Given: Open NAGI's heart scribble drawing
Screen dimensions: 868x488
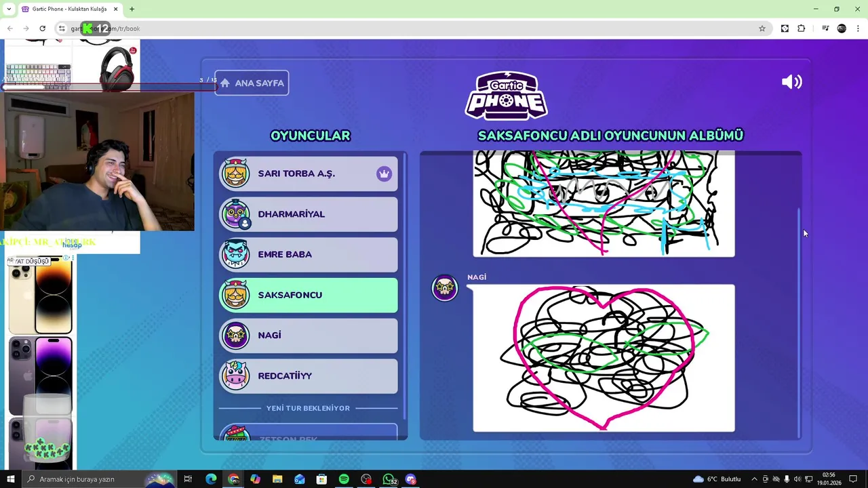Looking at the screenshot, I should click(x=604, y=358).
